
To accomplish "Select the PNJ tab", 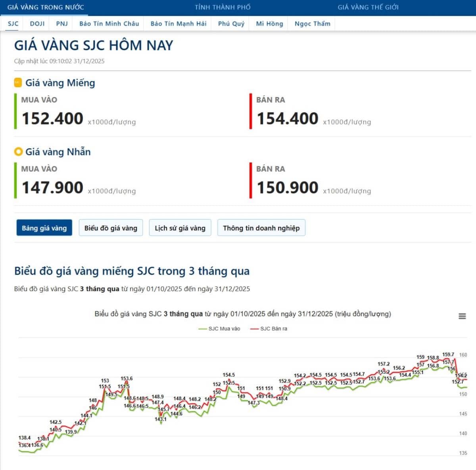I will (62, 23).
